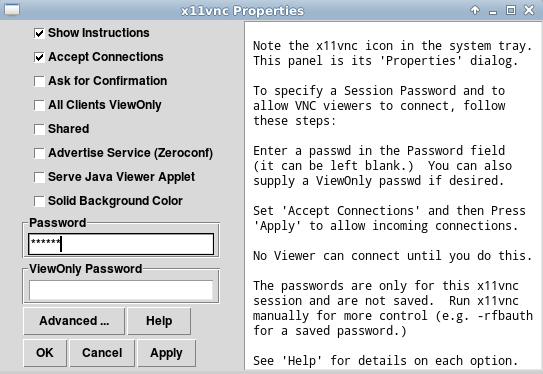Enable Serve Java Viewer Applet
The width and height of the screenshot is (543, 374).
39,177
